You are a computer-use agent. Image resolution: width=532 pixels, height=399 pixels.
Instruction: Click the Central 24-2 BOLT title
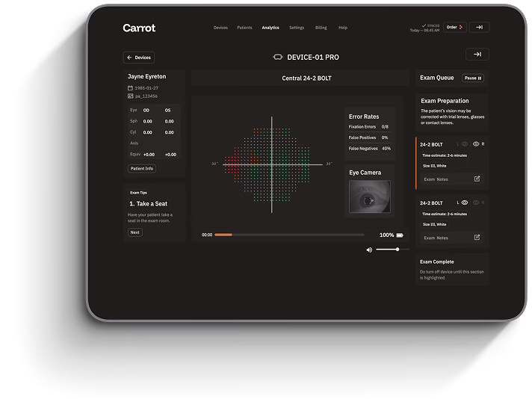point(306,78)
